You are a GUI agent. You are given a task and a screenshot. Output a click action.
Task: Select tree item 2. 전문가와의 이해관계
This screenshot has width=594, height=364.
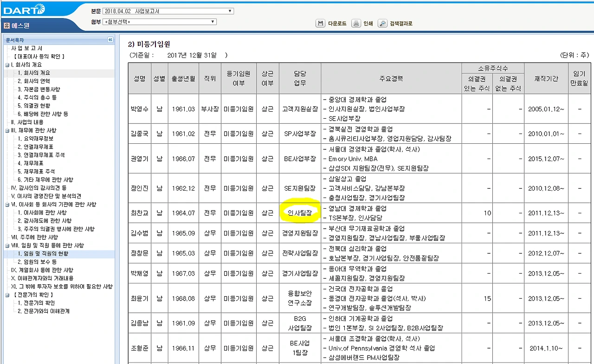coord(44,311)
